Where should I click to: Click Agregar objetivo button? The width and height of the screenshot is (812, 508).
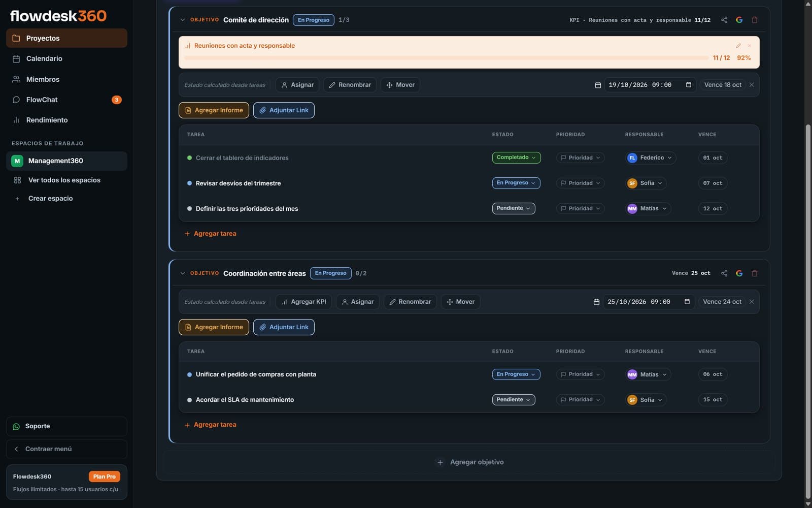click(x=469, y=462)
